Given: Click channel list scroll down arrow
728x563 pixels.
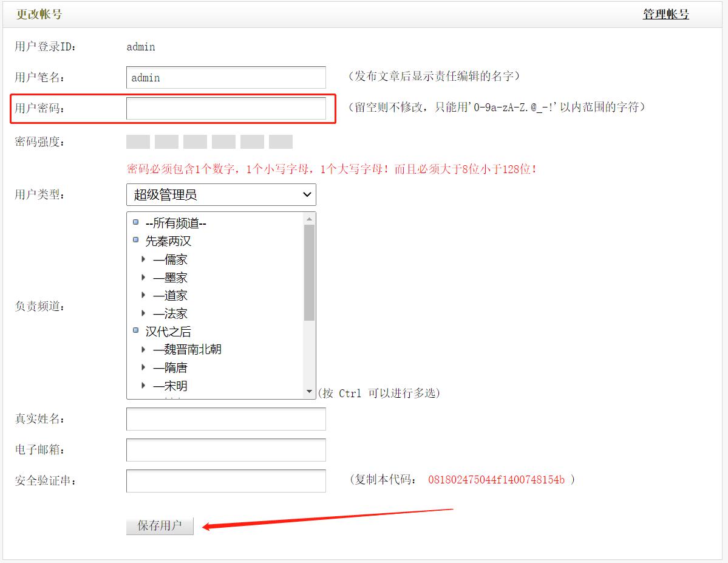Looking at the screenshot, I should (309, 392).
